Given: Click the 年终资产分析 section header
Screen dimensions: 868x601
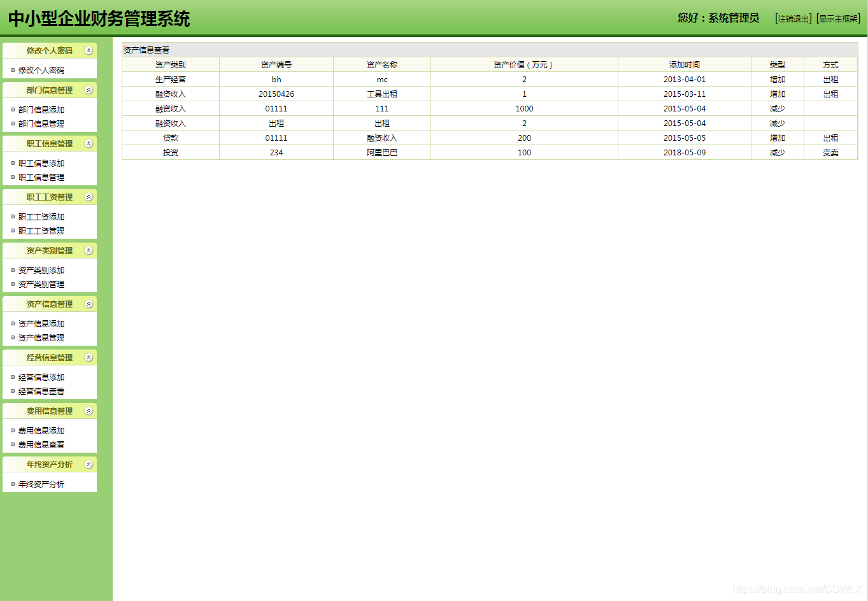Looking at the screenshot, I should (x=50, y=465).
